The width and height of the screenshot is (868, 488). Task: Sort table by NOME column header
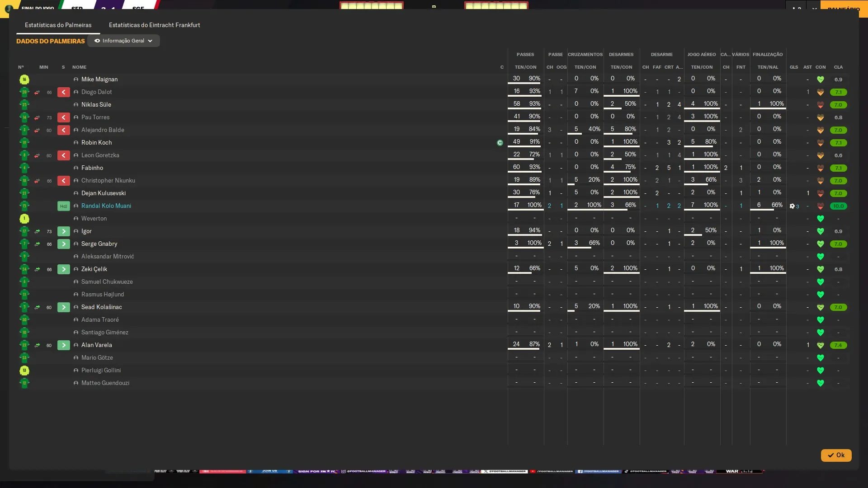click(79, 67)
